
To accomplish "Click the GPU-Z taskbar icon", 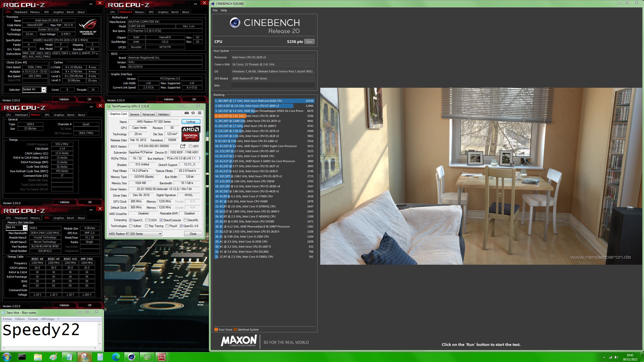I will pyautogui.click(x=147, y=357).
